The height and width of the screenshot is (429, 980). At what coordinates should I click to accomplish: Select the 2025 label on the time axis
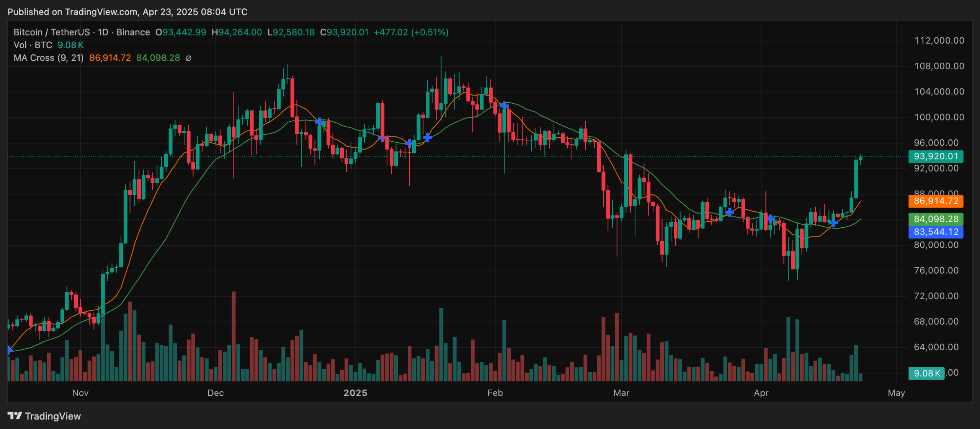[x=356, y=393]
